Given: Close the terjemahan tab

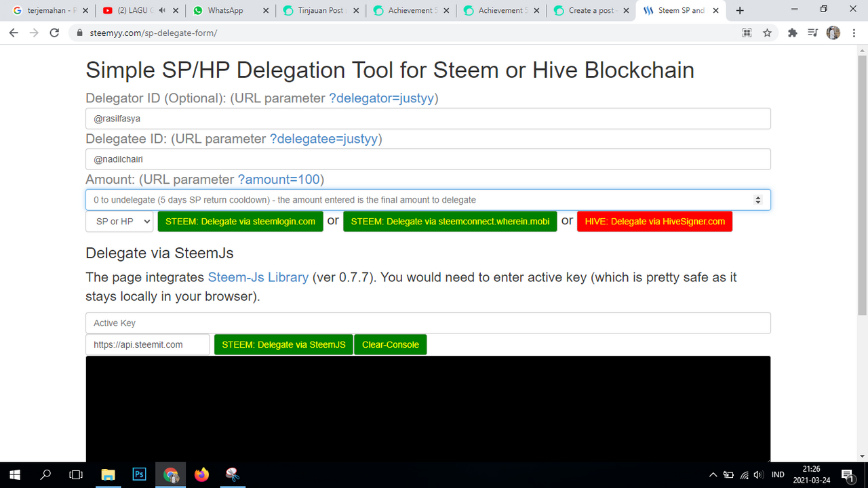Looking at the screenshot, I should tap(85, 11).
